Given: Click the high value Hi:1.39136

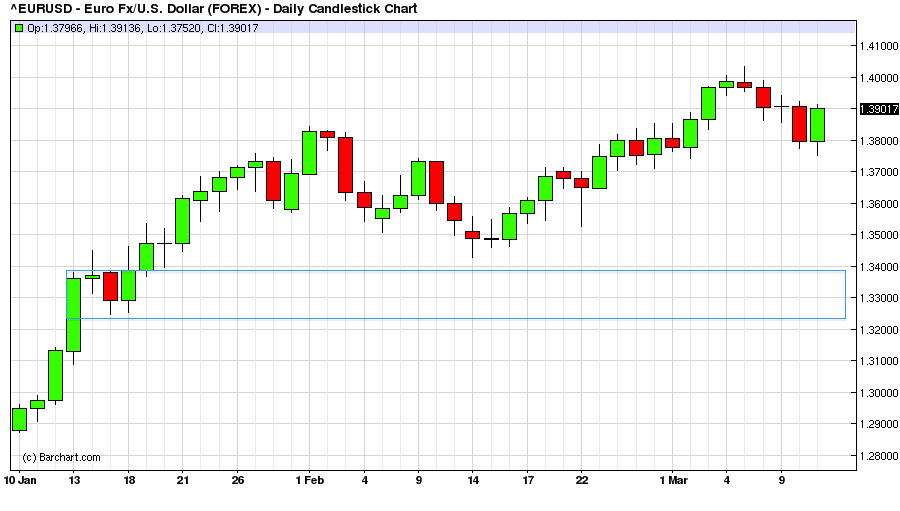Looking at the screenshot, I should click(115, 28).
